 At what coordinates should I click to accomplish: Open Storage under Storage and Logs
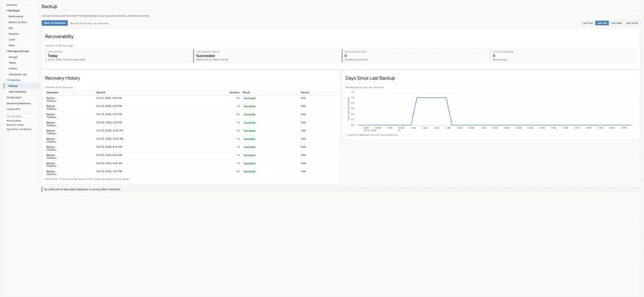13,57
